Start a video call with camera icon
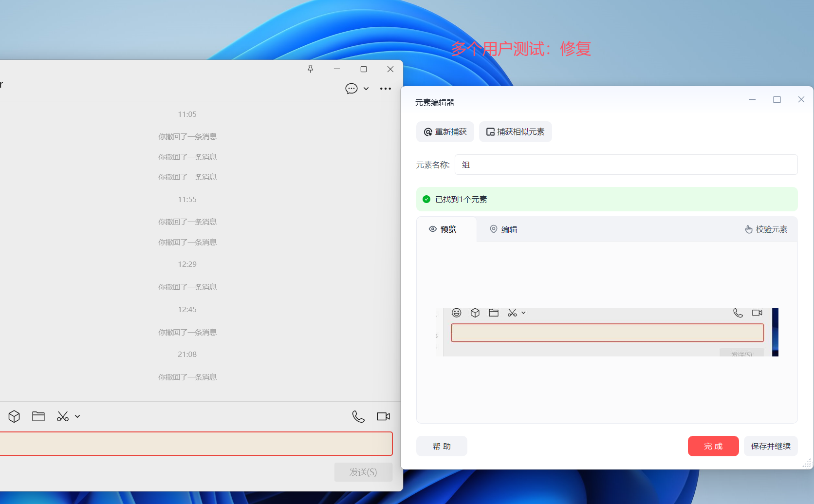The image size is (814, 504). tap(384, 416)
